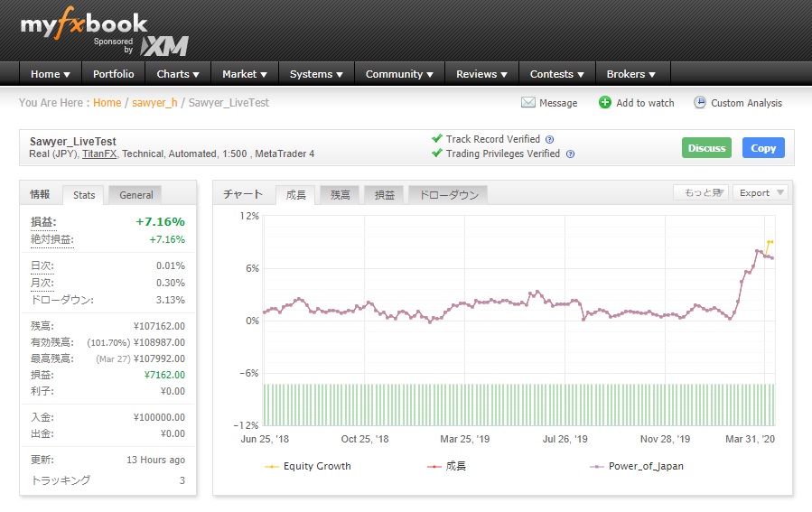The image size is (812, 512).
Task: Switch to the General tab
Action: (x=136, y=194)
